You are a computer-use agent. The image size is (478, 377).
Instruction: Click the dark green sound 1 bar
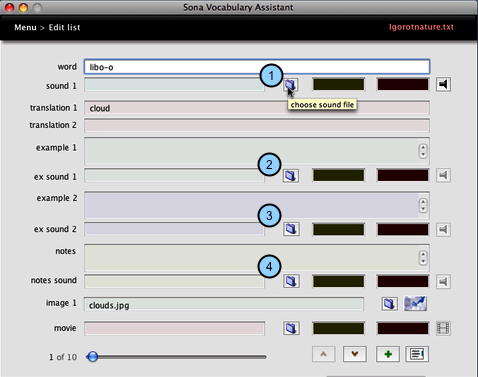coord(338,84)
